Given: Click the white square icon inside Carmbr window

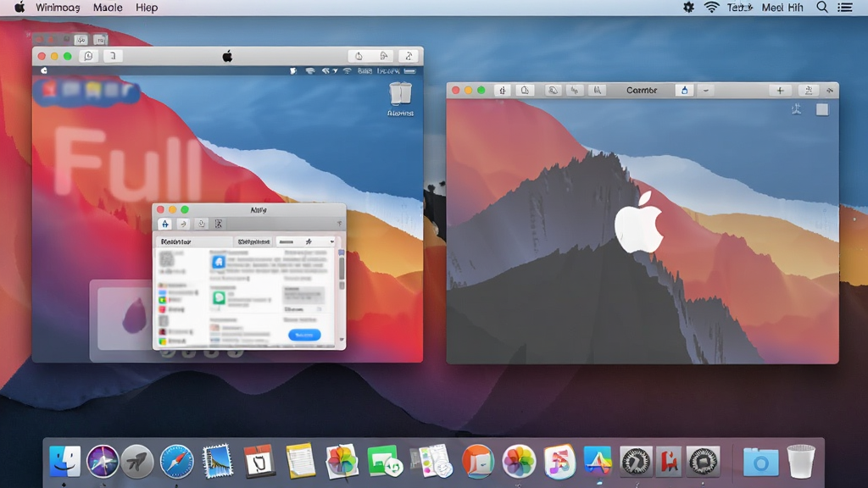Looking at the screenshot, I should [x=822, y=109].
